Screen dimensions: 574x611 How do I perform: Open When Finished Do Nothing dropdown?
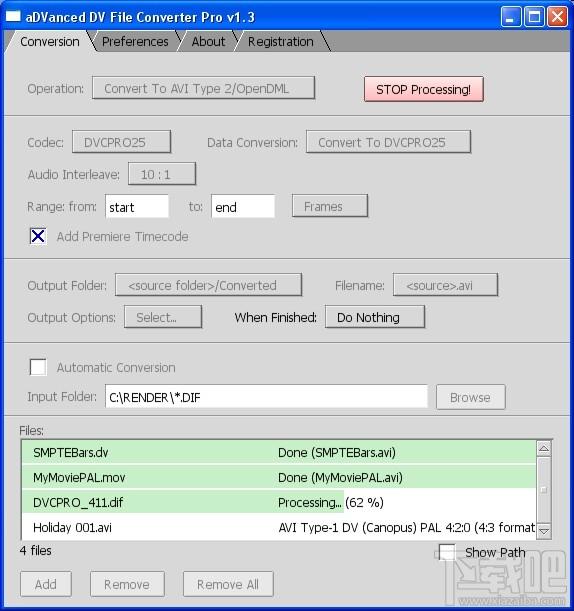(x=375, y=317)
